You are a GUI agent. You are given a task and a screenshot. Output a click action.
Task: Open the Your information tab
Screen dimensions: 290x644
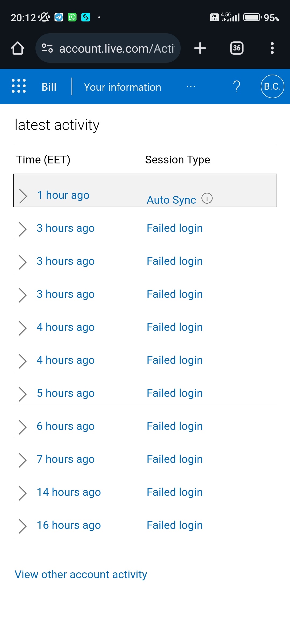point(122,87)
